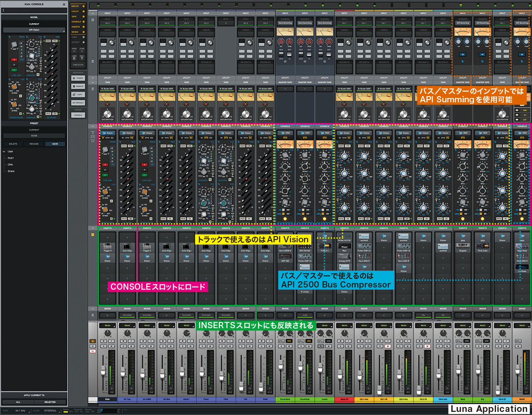The height and width of the screenshot is (415, 532).
Task: Select the OHs preset
Action: pyautogui.click(x=10, y=164)
